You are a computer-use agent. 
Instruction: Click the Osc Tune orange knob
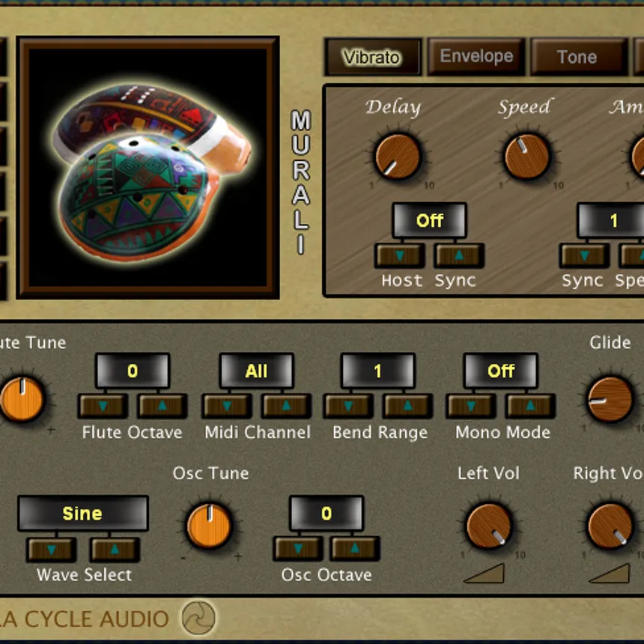pyautogui.click(x=210, y=526)
